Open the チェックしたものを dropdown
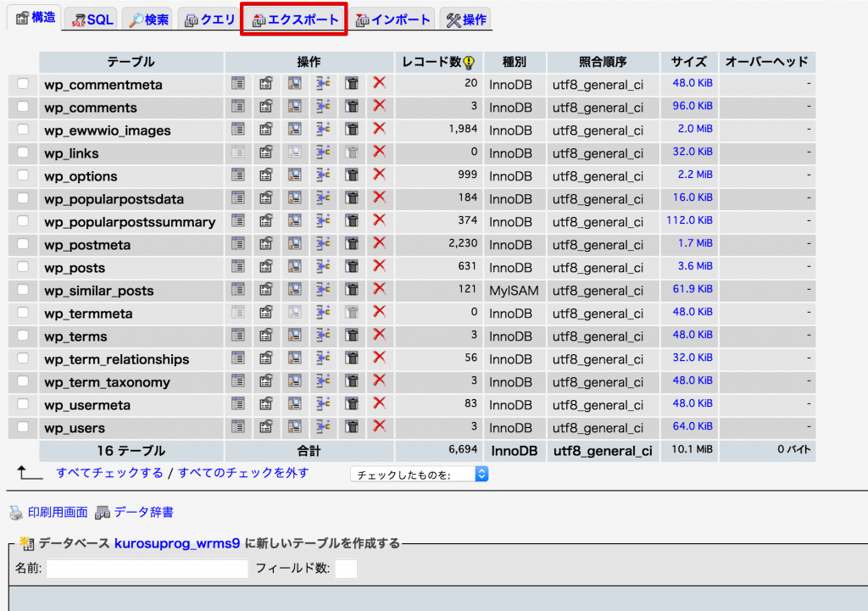Screen dimensions: 868x611 pos(419,475)
